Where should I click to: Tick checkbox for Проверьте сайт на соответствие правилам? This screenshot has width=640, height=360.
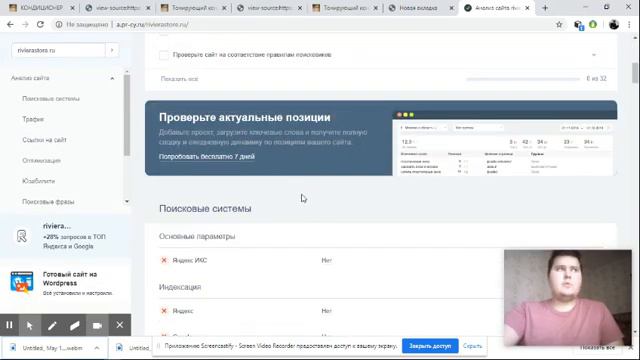click(164, 55)
